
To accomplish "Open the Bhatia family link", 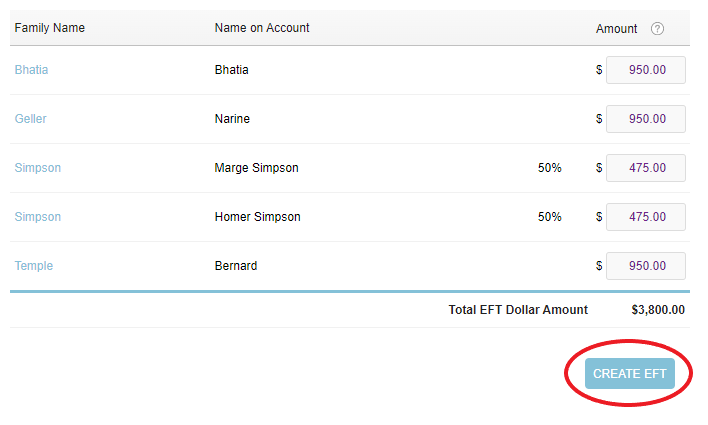I will [x=31, y=70].
